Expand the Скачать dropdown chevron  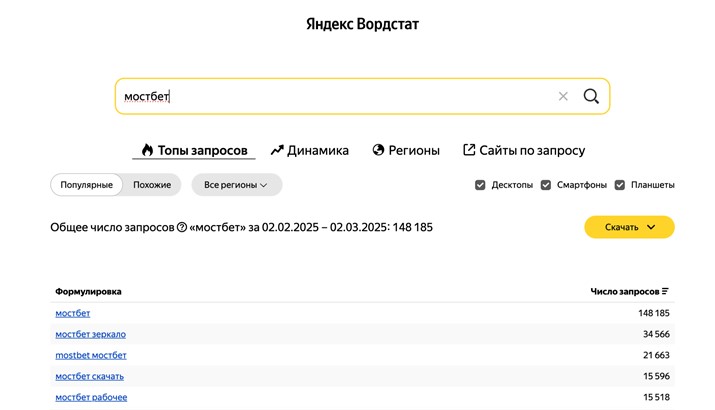651,227
